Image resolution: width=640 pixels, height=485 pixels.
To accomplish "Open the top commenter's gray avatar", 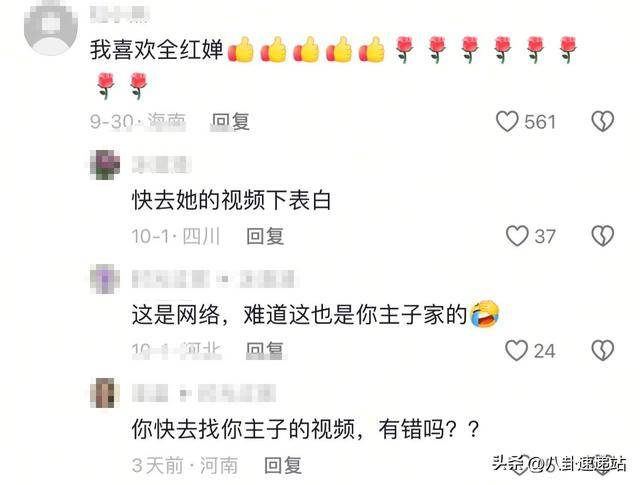I will click(51, 27).
